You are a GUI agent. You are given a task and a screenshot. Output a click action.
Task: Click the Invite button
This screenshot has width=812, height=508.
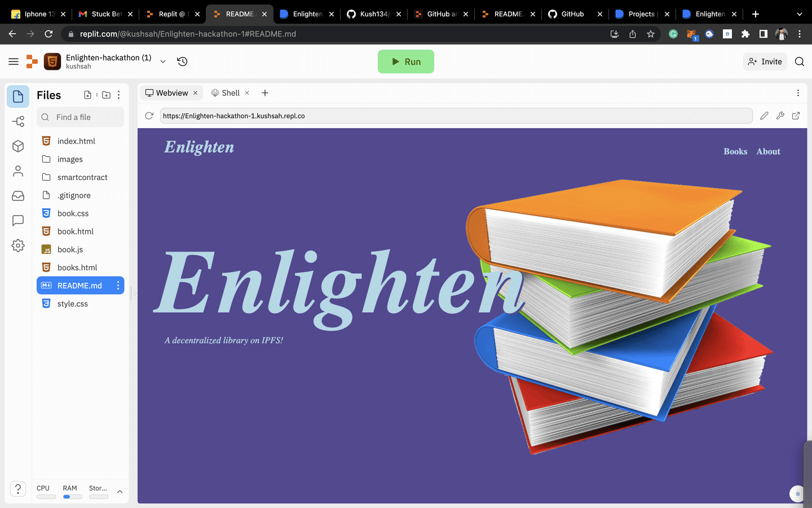765,62
